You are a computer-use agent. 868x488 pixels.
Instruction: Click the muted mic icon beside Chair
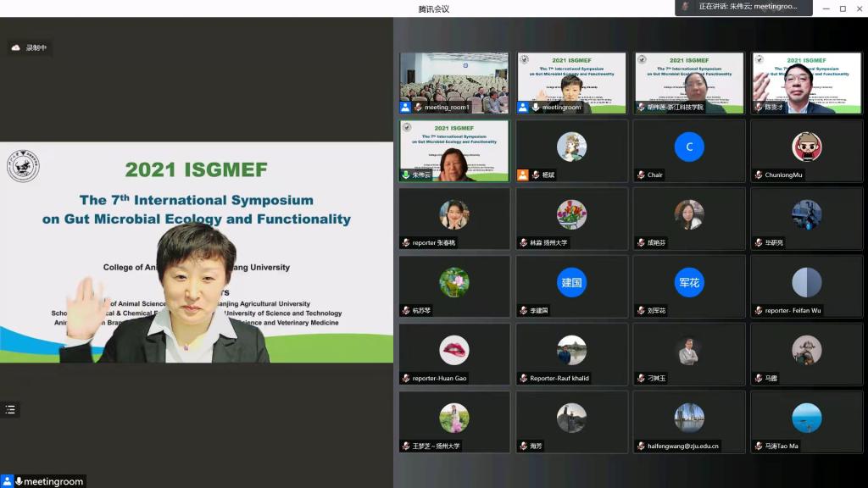point(641,175)
